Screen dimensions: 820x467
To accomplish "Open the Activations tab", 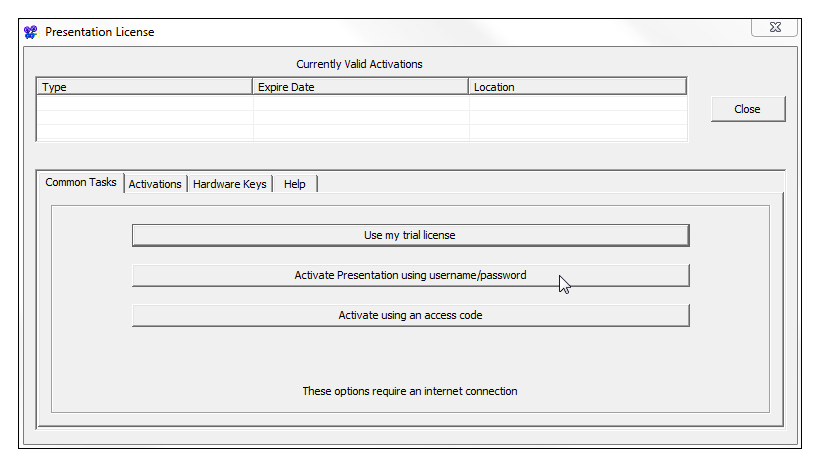I will (155, 184).
